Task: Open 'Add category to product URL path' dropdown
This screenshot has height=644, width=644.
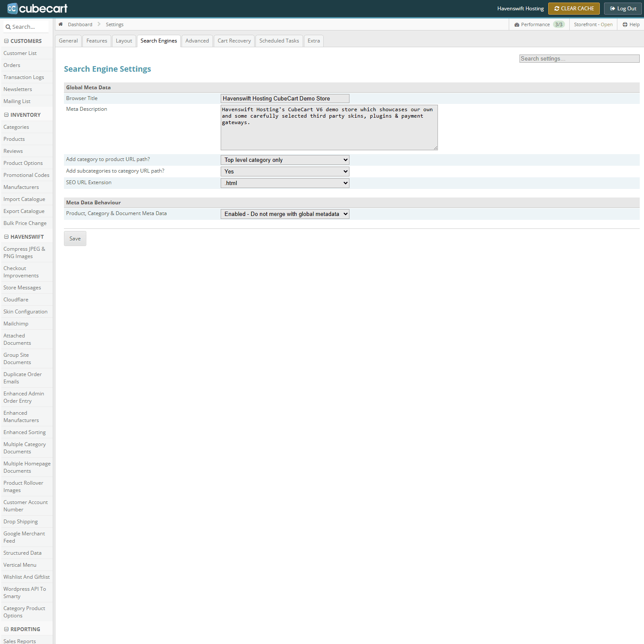Action: pos(285,160)
